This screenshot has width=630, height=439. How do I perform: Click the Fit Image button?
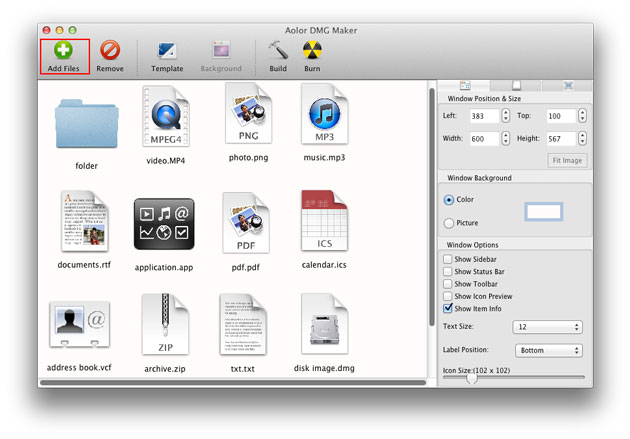pyautogui.click(x=567, y=160)
